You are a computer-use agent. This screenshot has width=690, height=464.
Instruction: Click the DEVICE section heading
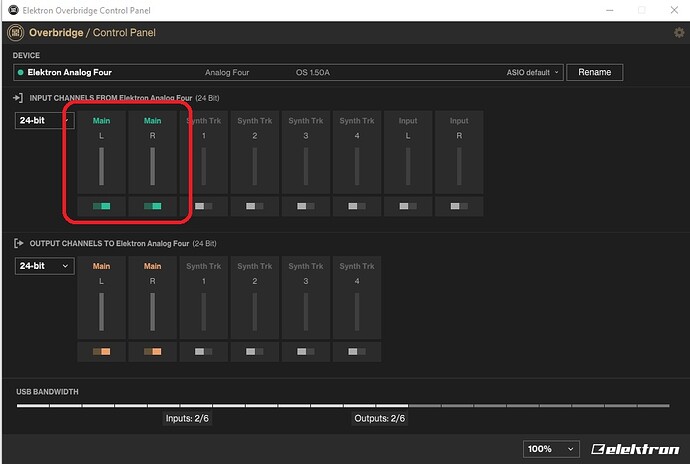pyautogui.click(x=26, y=55)
